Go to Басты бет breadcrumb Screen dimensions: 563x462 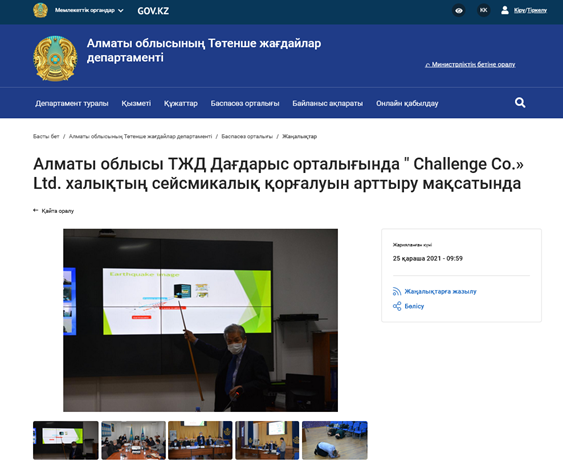click(x=46, y=136)
